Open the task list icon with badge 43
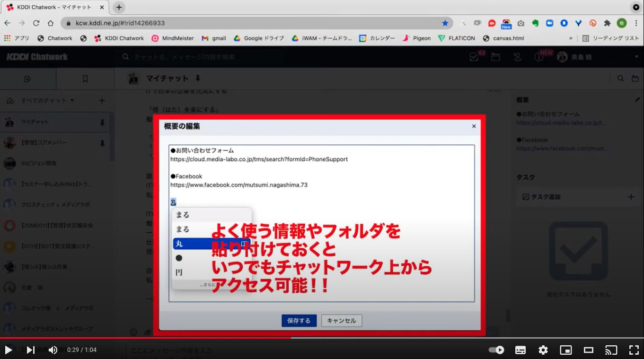 [474, 57]
